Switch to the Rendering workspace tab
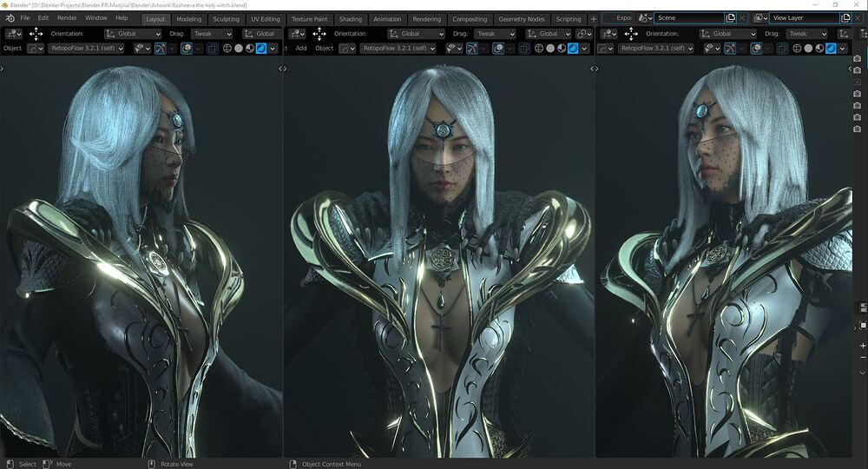This screenshot has width=868, height=469. tap(427, 19)
